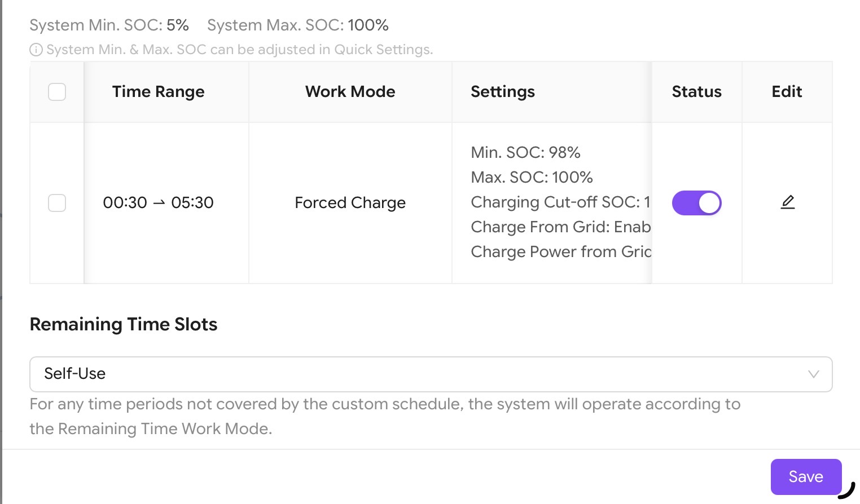Click the System Max. SOC: 100% label
Image resolution: width=860 pixels, height=504 pixels.
297,25
